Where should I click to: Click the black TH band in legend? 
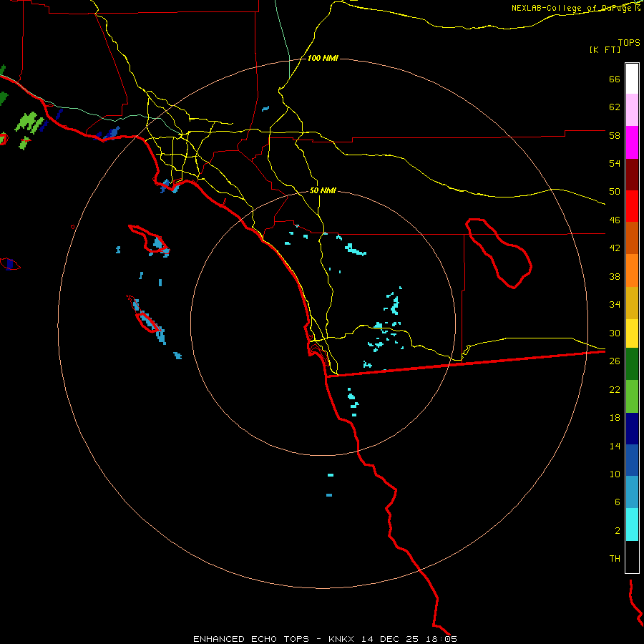(x=632, y=557)
